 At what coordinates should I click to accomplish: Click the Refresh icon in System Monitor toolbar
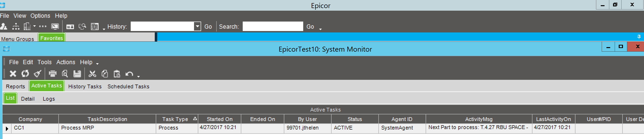(x=25, y=74)
